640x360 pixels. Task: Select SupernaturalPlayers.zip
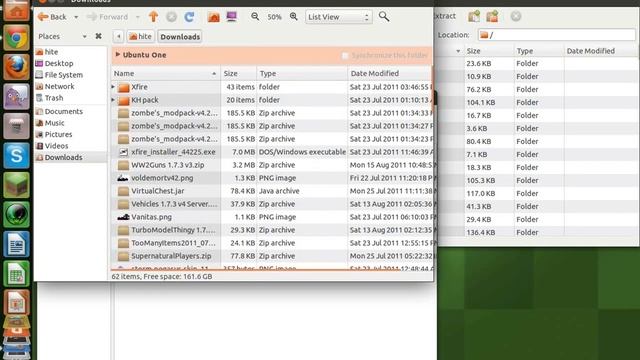pyautogui.click(x=271, y=256)
